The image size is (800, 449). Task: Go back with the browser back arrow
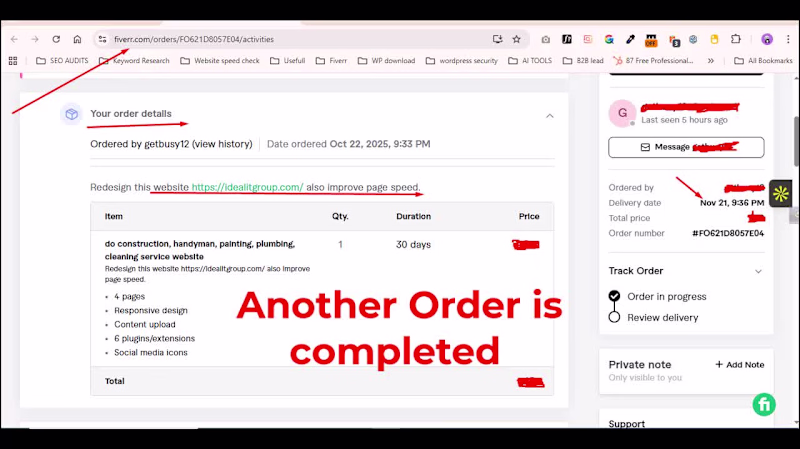click(14, 39)
